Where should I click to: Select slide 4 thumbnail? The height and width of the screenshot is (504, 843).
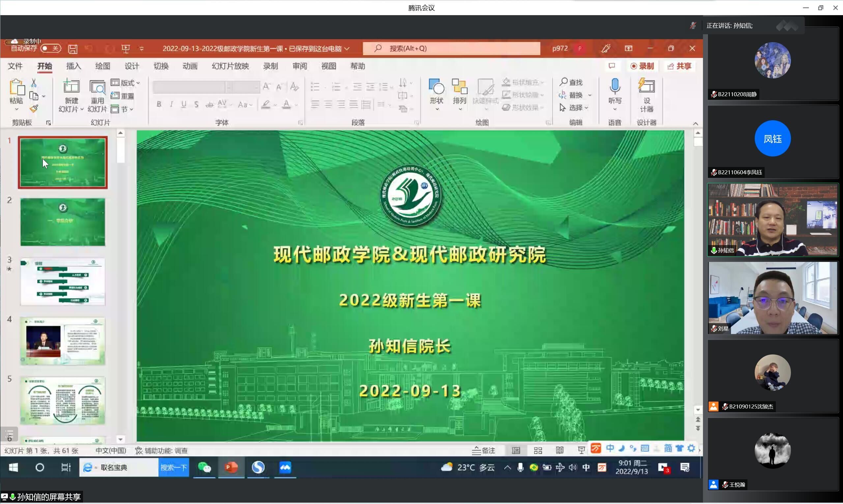point(63,341)
